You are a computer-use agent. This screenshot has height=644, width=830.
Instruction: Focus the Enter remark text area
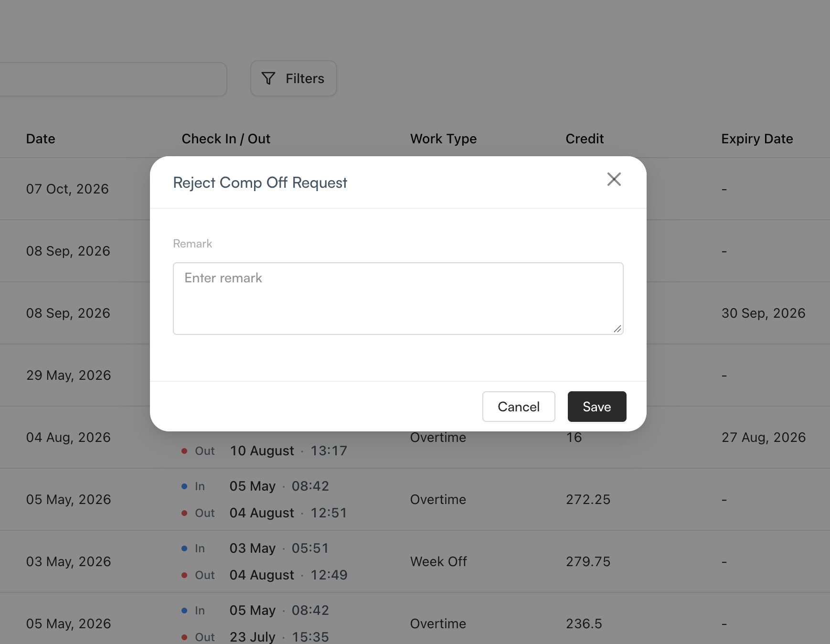point(398,299)
